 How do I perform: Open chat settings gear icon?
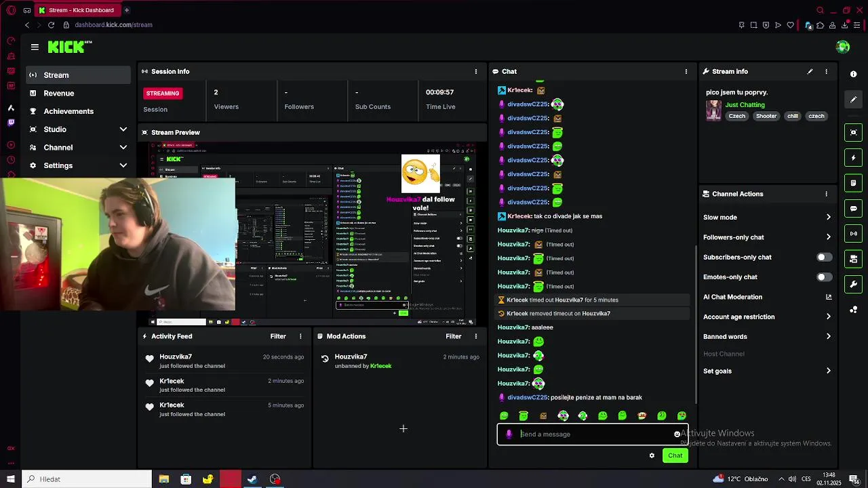tap(652, 455)
